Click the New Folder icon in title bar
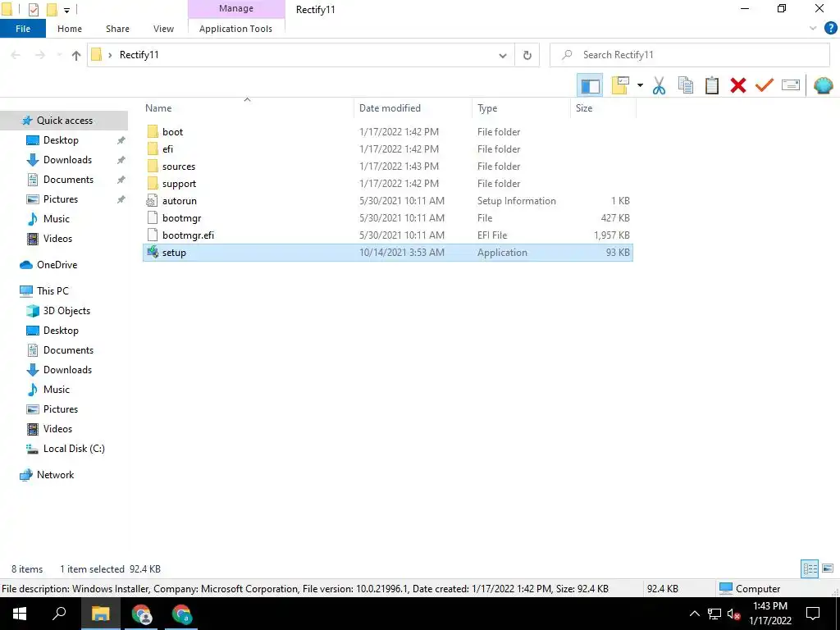The image size is (840, 630). click(52, 10)
